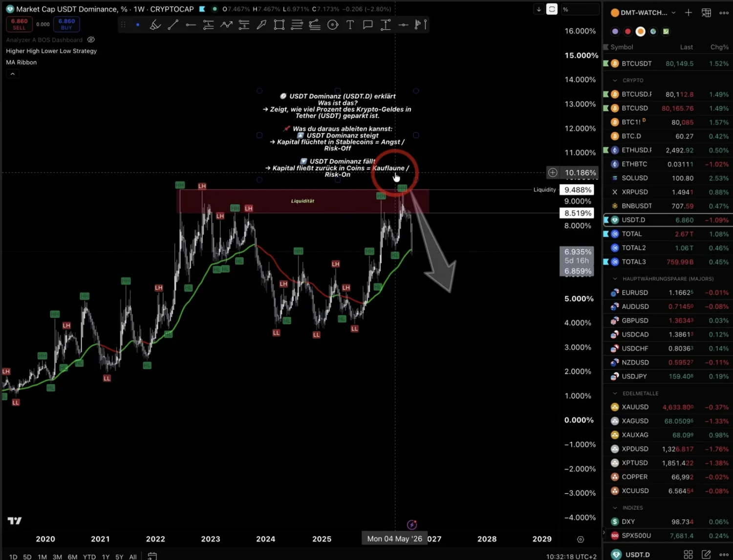The height and width of the screenshot is (560, 733).
Task: Select the circle ellipse drawing tool
Action: (x=333, y=24)
